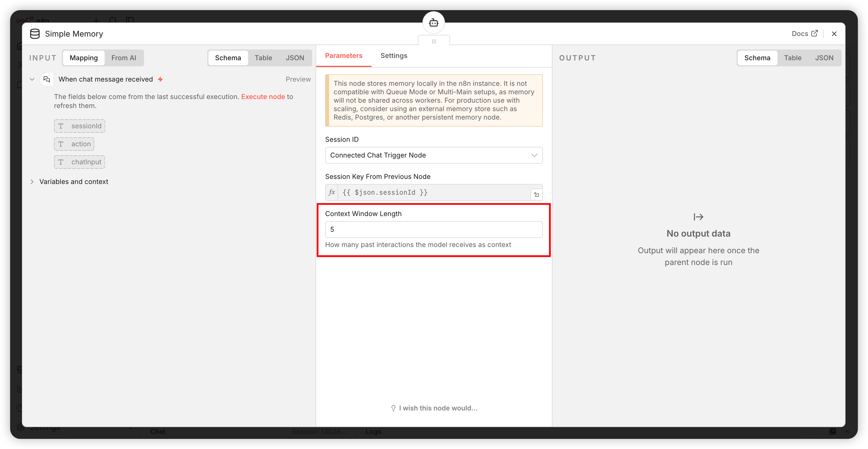Screen dimensions: 868x449
Task: Open Docs external link
Action: (x=804, y=34)
